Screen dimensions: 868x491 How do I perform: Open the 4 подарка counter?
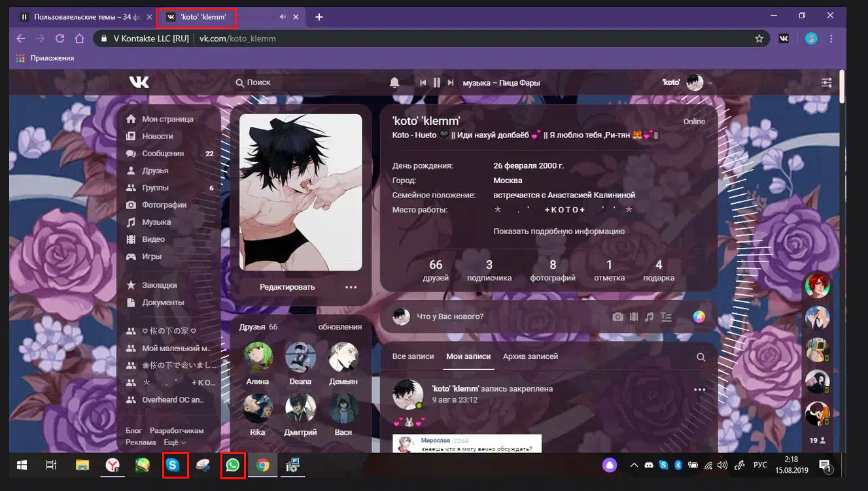click(x=659, y=271)
